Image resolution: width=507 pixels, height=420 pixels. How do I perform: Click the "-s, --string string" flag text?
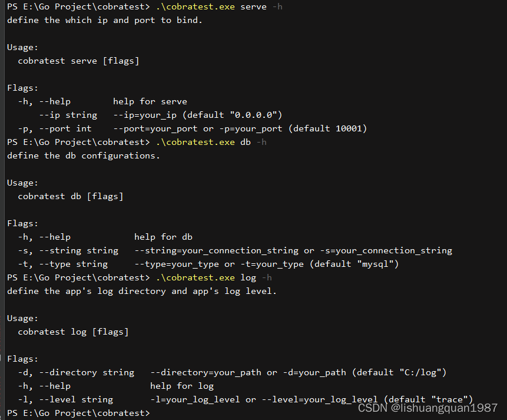point(68,250)
